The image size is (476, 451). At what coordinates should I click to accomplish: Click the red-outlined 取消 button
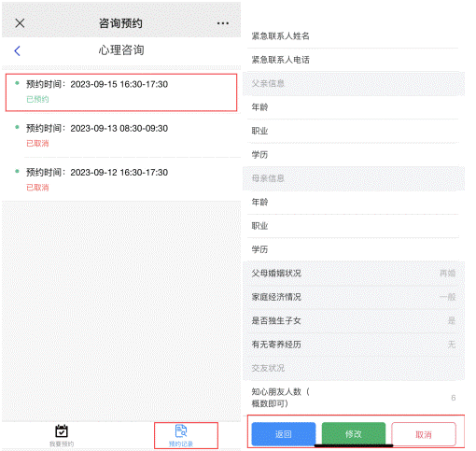[x=424, y=434]
